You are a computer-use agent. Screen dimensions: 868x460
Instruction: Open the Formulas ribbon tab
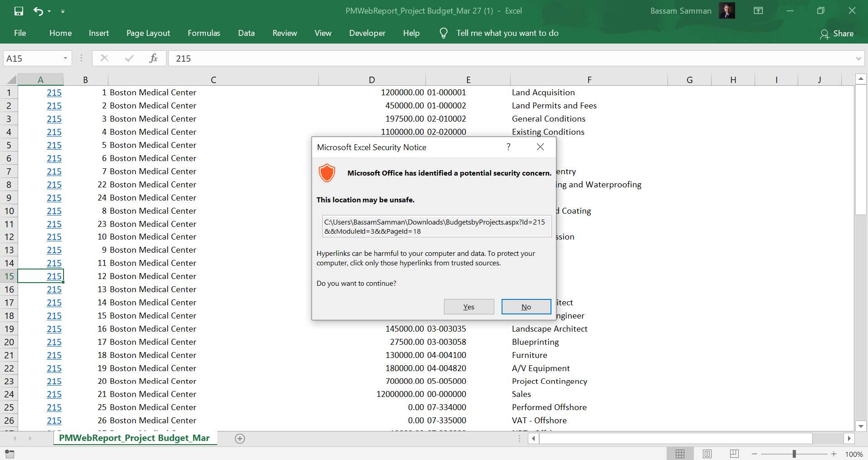pos(204,33)
